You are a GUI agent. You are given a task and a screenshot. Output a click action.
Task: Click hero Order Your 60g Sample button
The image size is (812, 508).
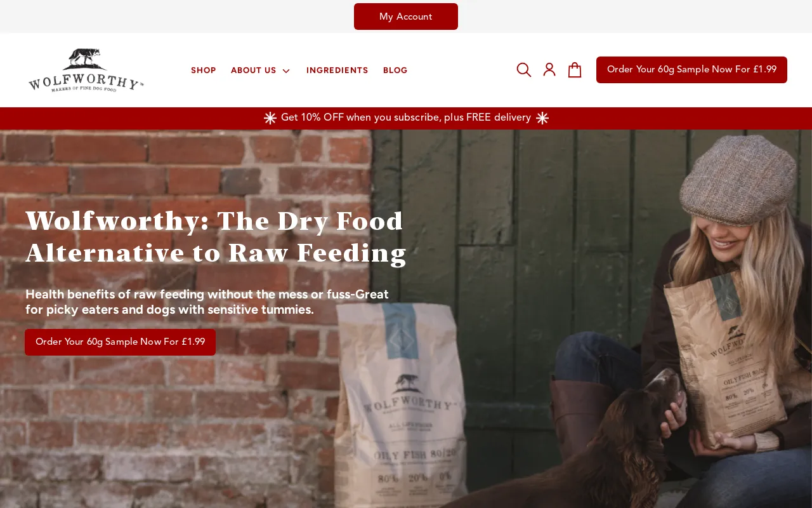pyautogui.click(x=121, y=342)
